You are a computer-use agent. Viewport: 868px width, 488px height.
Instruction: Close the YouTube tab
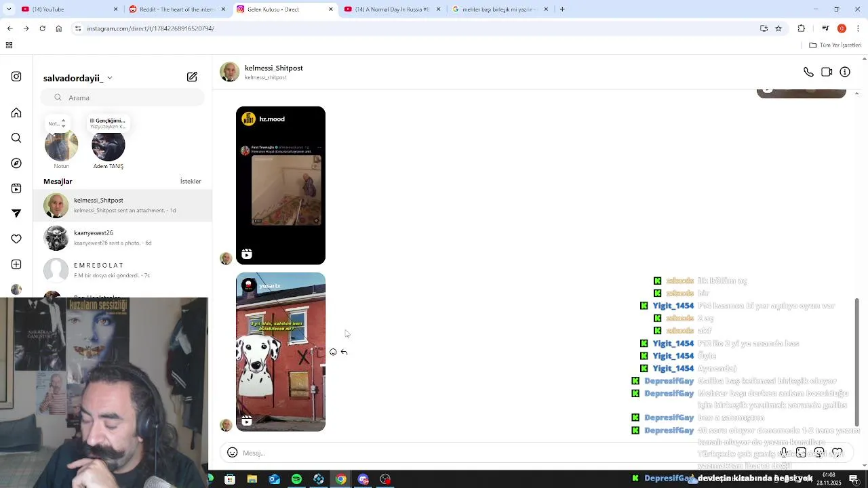pyautogui.click(x=115, y=9)
